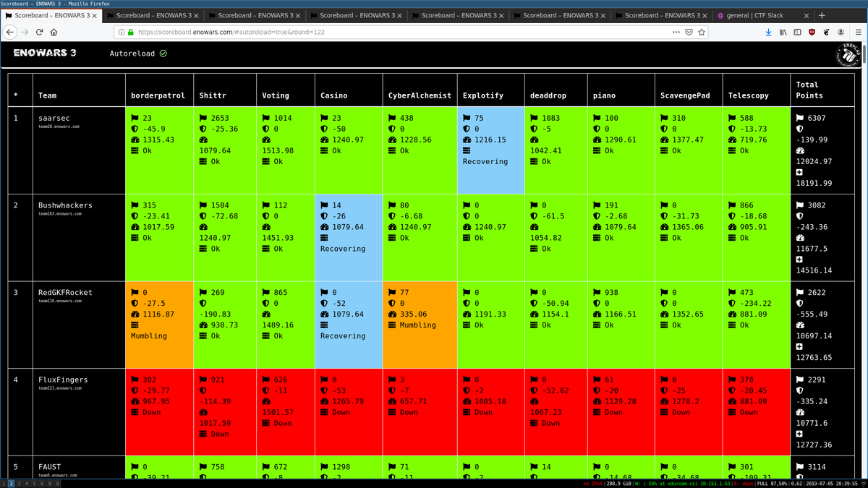Switch to workspace 1 in status bar
This screenshot has width=868, height=488.
(4, 483)
